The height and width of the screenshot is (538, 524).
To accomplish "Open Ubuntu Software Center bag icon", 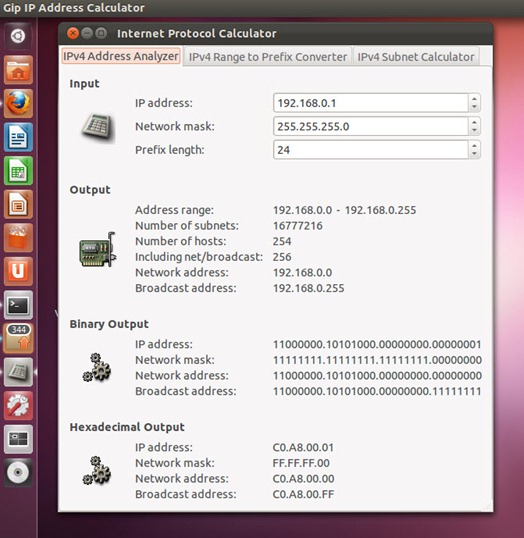I will [18, 238].
